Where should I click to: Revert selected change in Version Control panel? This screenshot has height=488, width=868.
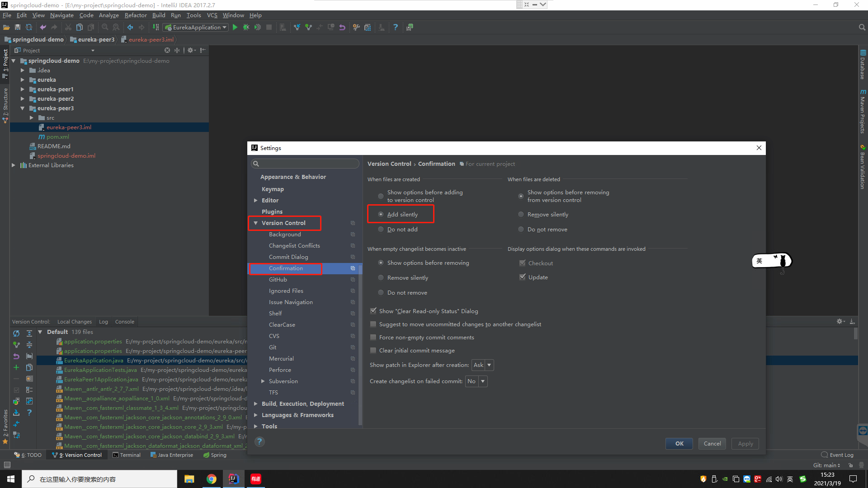[x=16, y=356]
